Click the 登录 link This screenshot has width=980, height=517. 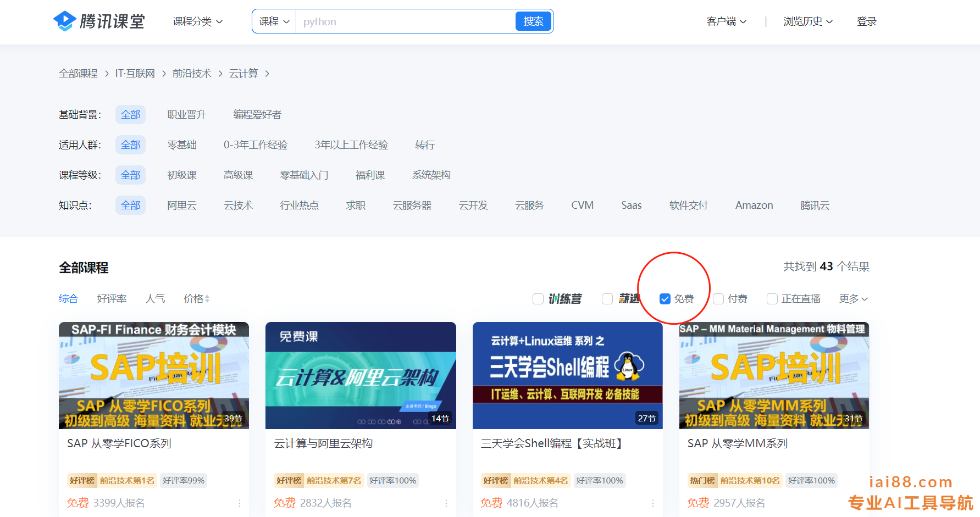point(867,21)
